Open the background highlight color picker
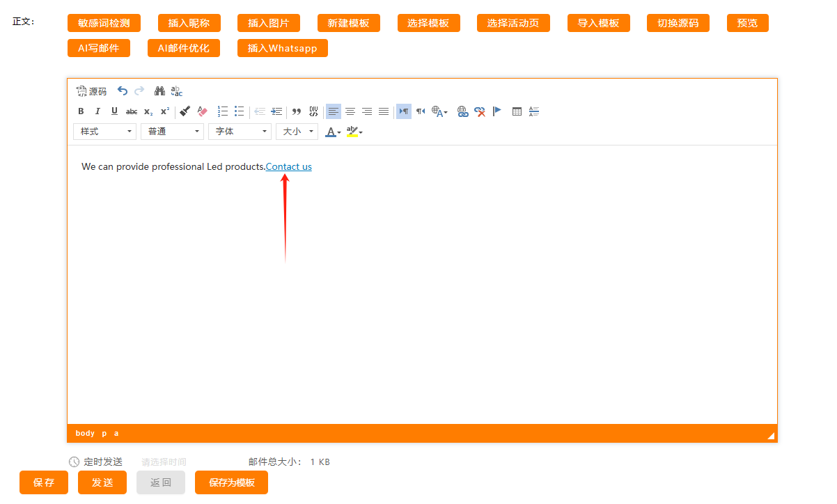The image size is (837, 504). 354,132
